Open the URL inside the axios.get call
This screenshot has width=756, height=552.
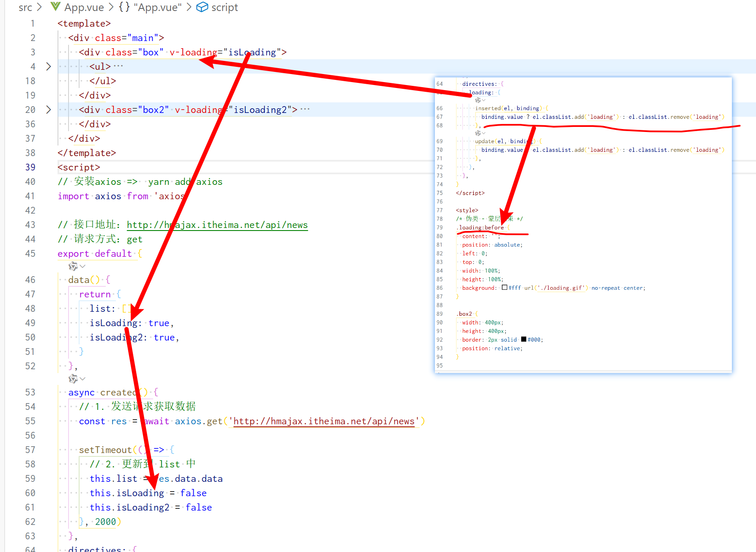click(x=324, y=421)
